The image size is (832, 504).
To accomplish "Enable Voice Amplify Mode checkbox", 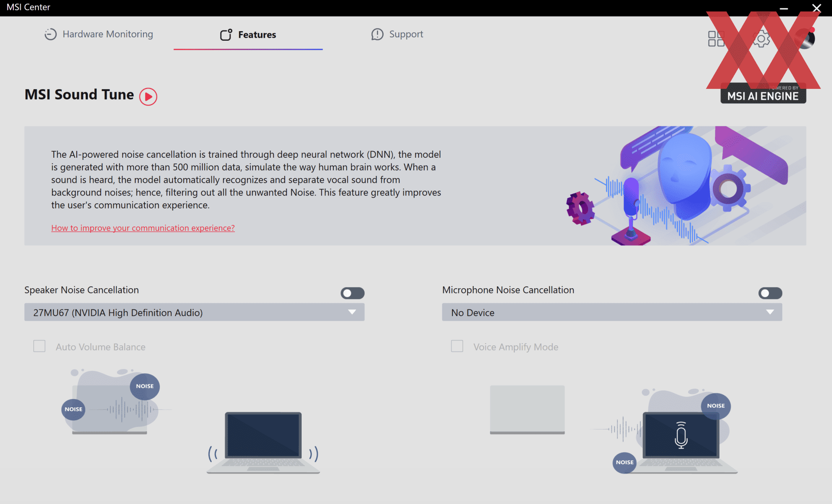I will tap(457, 346).
